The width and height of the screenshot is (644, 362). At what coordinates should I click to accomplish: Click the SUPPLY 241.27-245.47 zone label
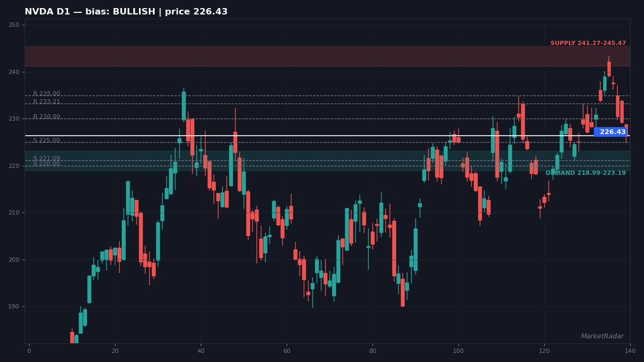tap(588, 43)
